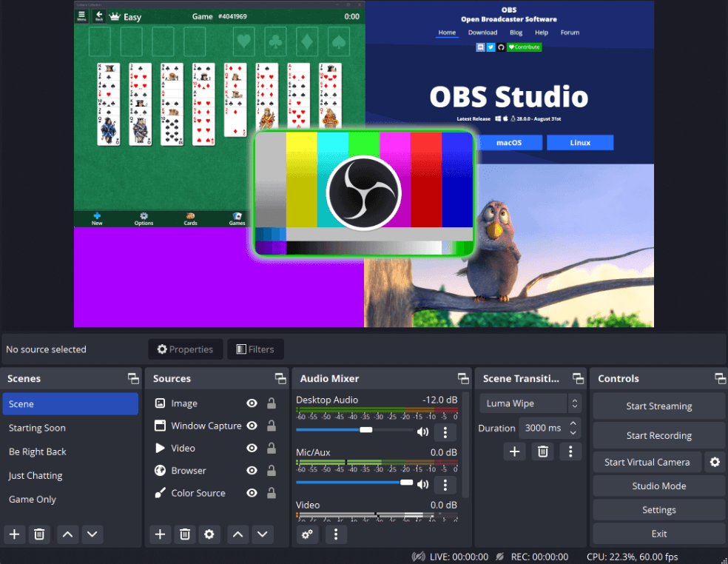Hide the Color Source via eye
Viewport: 728px width, 564px height.
(x=252, y=493)
